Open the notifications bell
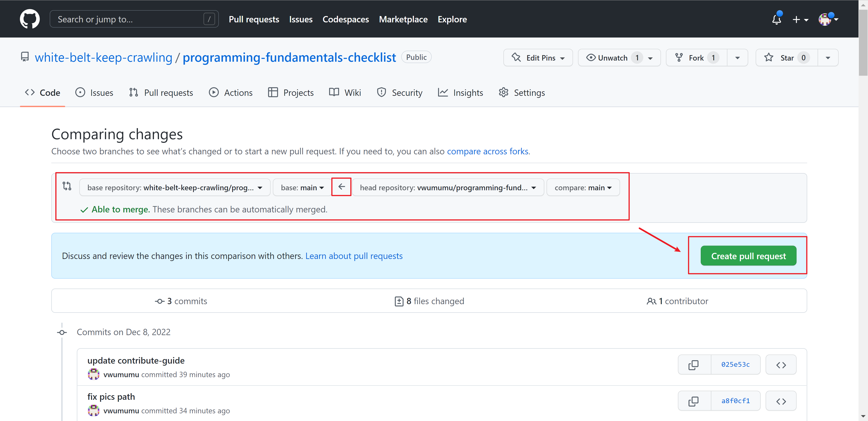 pos(776,19)
